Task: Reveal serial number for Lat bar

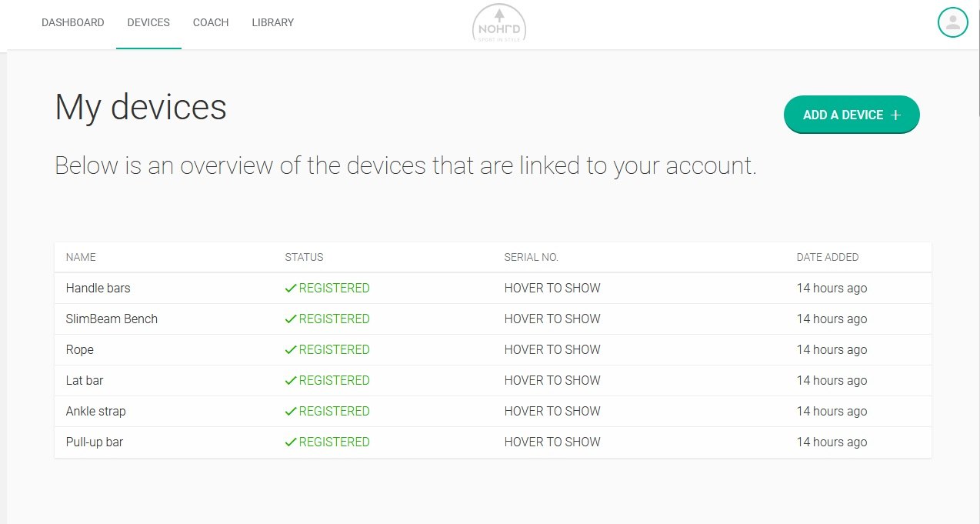Action: 552,381
